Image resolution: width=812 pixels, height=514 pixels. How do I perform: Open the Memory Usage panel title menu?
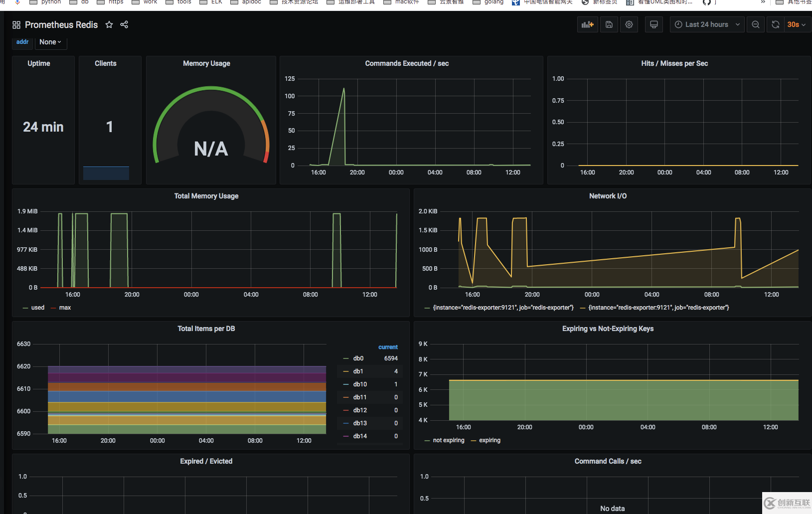pyautogui.click(x=206, y=63)
